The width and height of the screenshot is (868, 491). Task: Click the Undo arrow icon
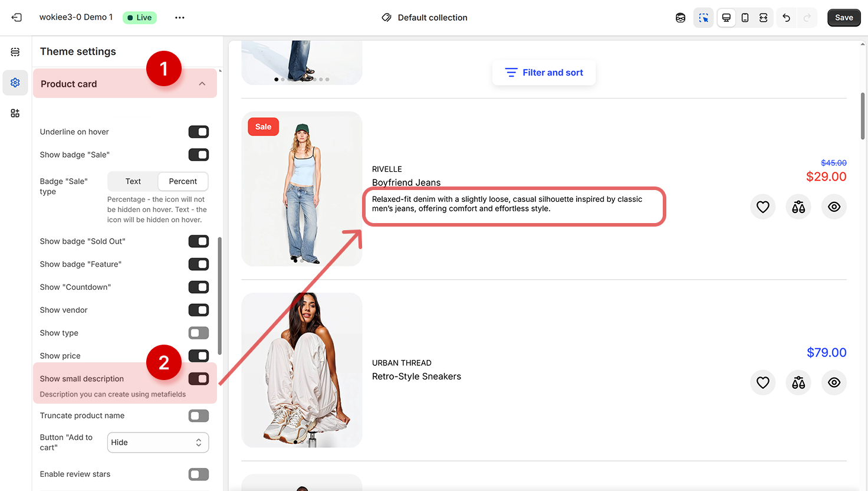[x=786, y=18]
